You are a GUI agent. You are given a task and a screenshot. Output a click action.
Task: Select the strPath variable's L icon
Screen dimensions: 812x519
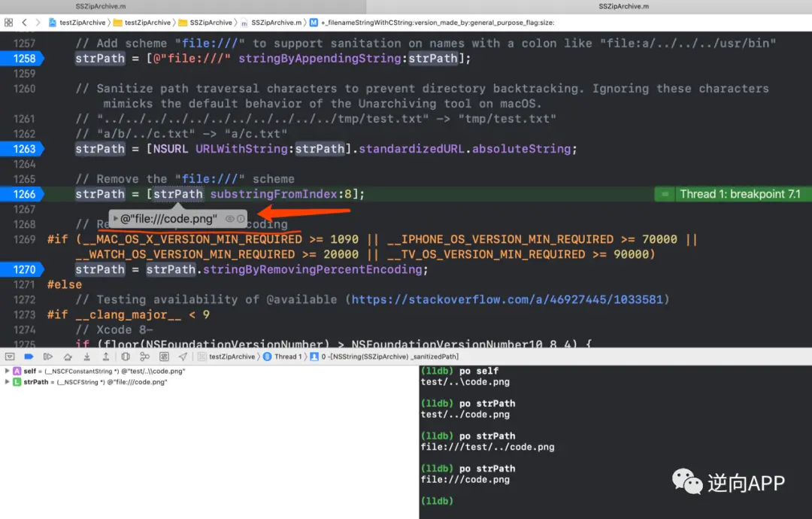[17, 382]
